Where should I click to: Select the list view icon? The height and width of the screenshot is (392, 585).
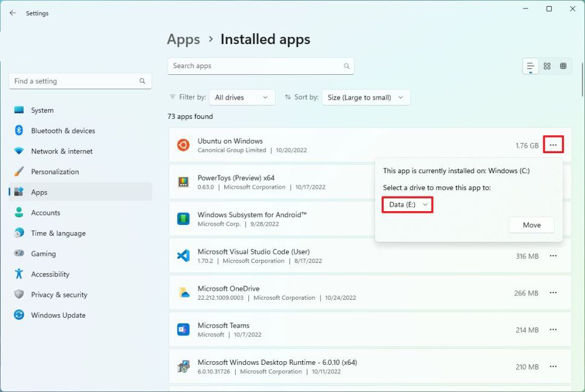pos(530,66)
